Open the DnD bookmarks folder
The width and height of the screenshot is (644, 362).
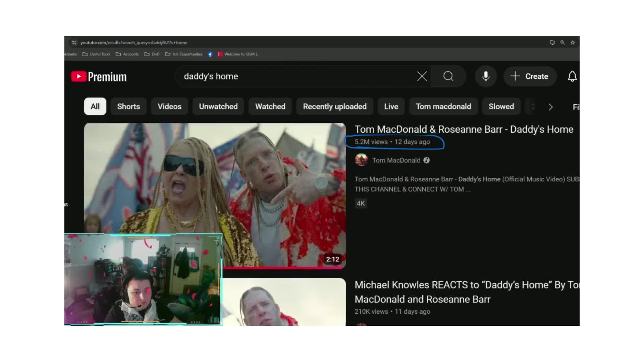click(152, 54)
